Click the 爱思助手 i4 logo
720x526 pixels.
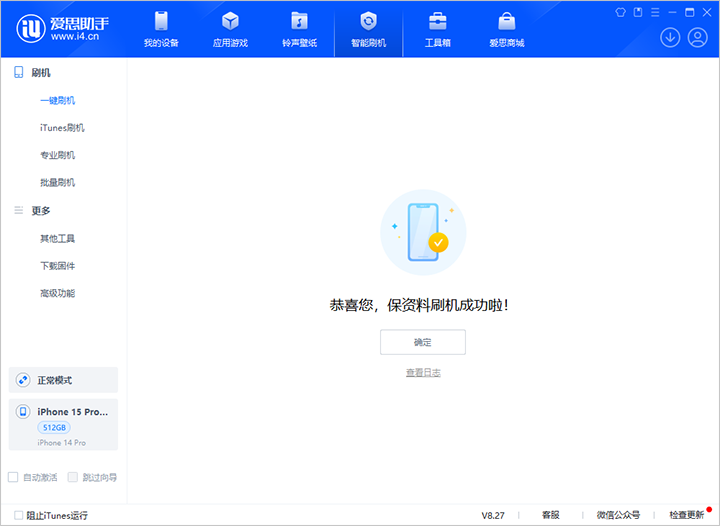tap(31, 28)
